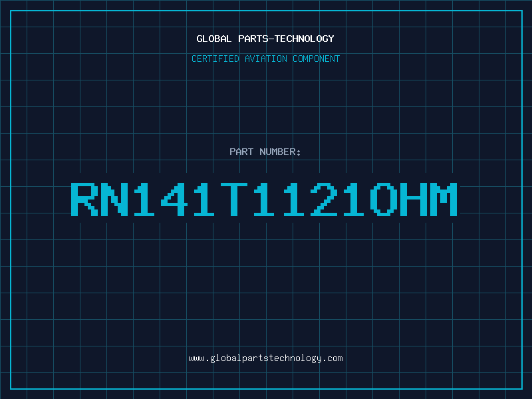Select the CERTIFIED AVIATION COMPONENT subtitle
Screen dimensions: 532x399
click(x=265, y=59)
